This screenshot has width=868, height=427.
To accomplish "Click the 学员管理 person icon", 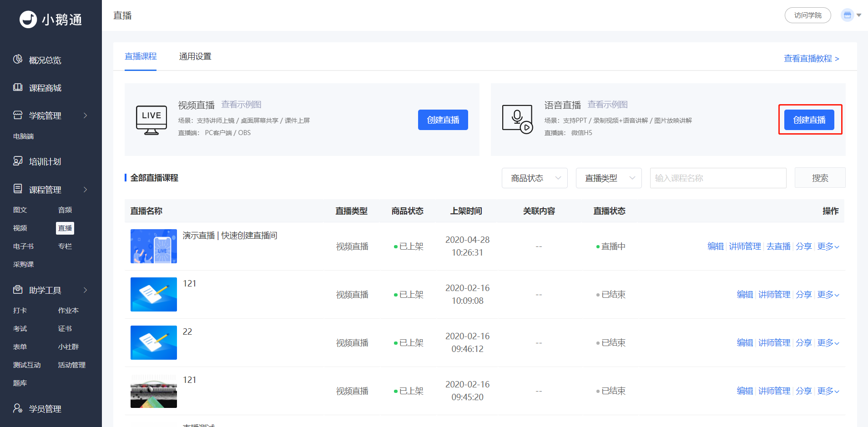I will coord(18,408).
